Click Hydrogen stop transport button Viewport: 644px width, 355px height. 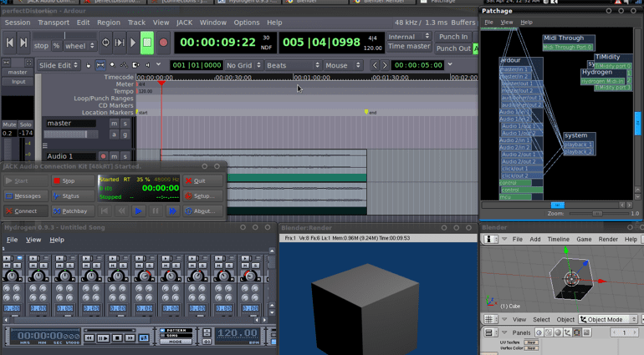(x=116, y=337)
